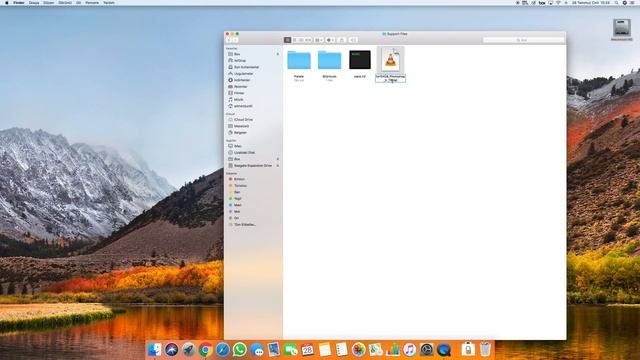The width and height of the screenshot is (640, 360).
Task: Open the desktop hard drive icon
Action: (x=622, y=28)
